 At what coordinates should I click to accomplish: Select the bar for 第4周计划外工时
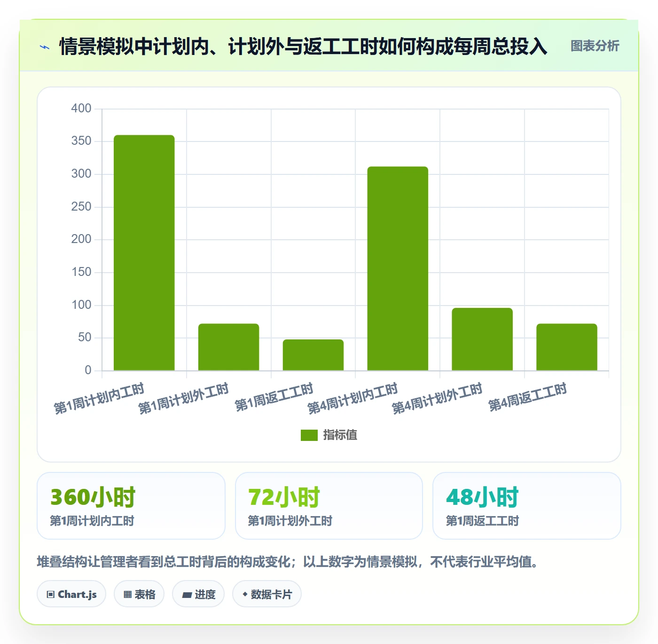pos(482,339)
